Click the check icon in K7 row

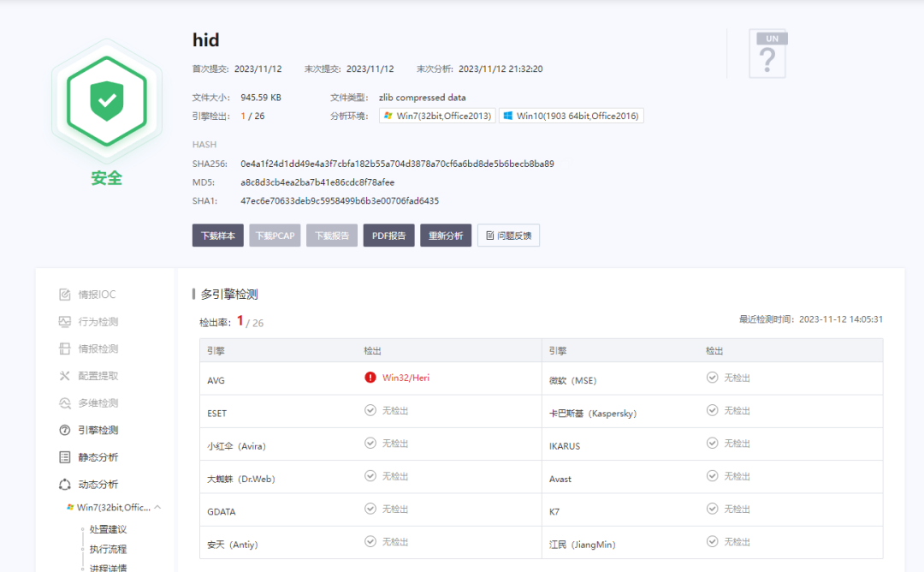pyautogui.click(x=713, y=509)
